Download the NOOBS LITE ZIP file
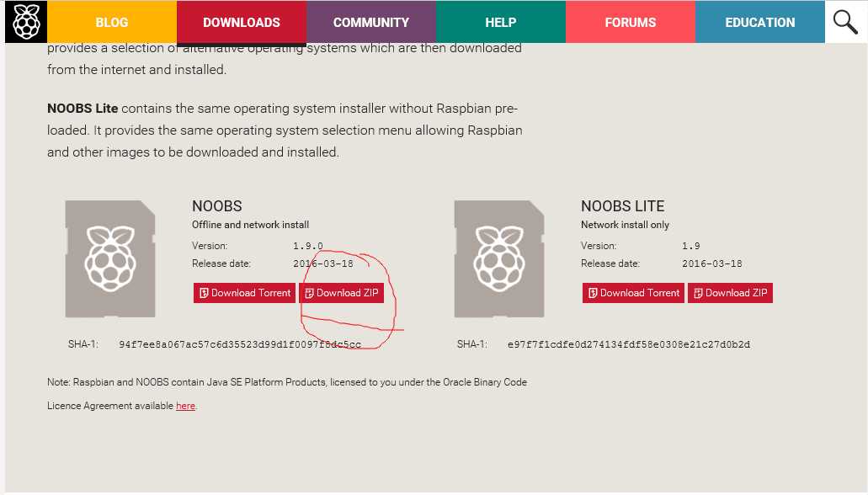Screen dimensions: 868x495 click(x=730, y=293)
